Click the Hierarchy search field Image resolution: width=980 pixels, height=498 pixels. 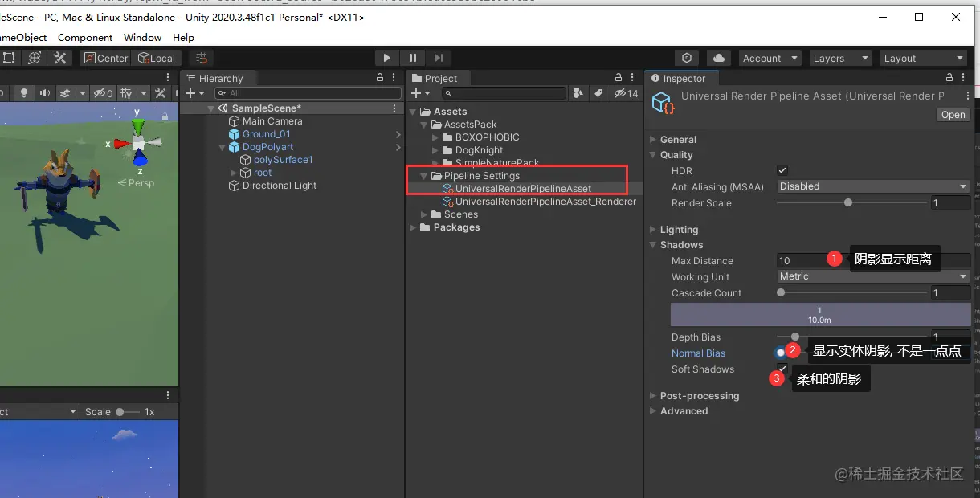pyautogui.click(x=308, y=93)
